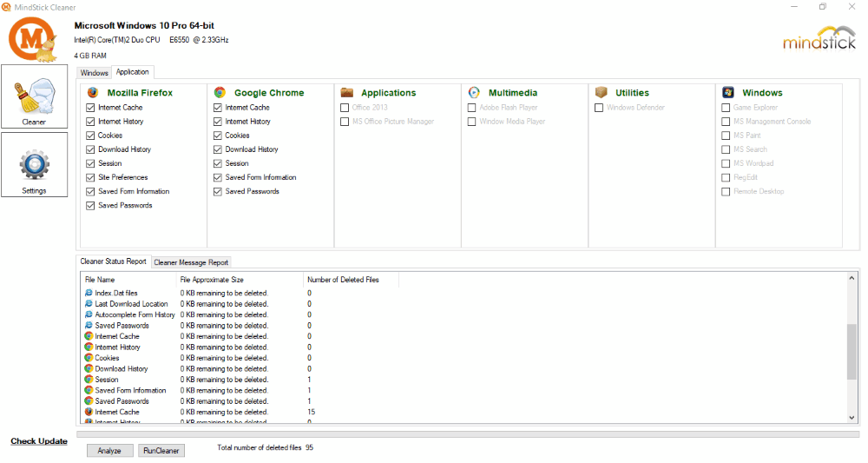868x463 pixels.
Task: Click the Utilities box icon
Action: pos(602,92)
